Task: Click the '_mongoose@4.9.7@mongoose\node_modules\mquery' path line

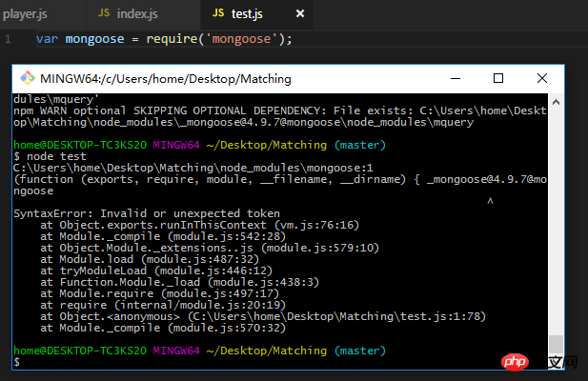Action: [243, 122]
